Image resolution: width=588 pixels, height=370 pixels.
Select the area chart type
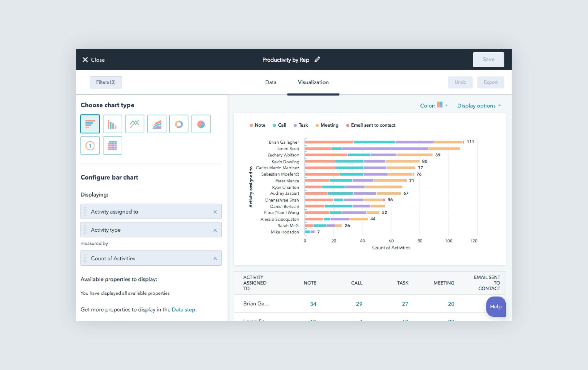coord(157,124)
